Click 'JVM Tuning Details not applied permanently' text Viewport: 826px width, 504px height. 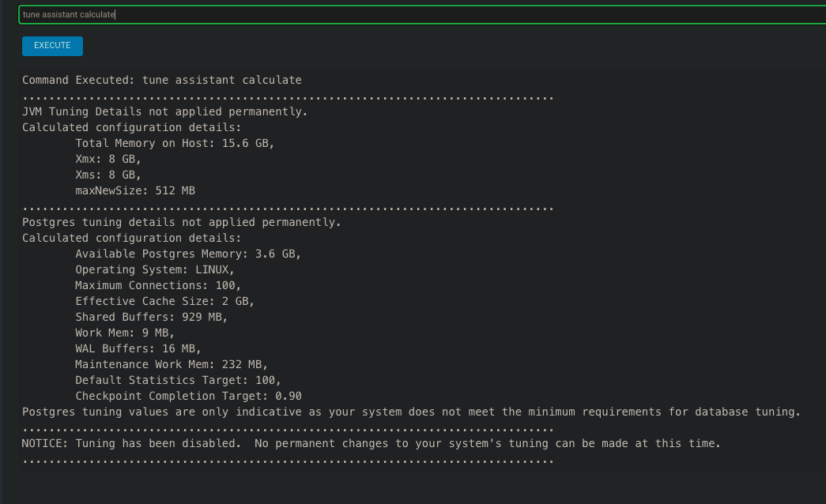[x=164, y=111]
